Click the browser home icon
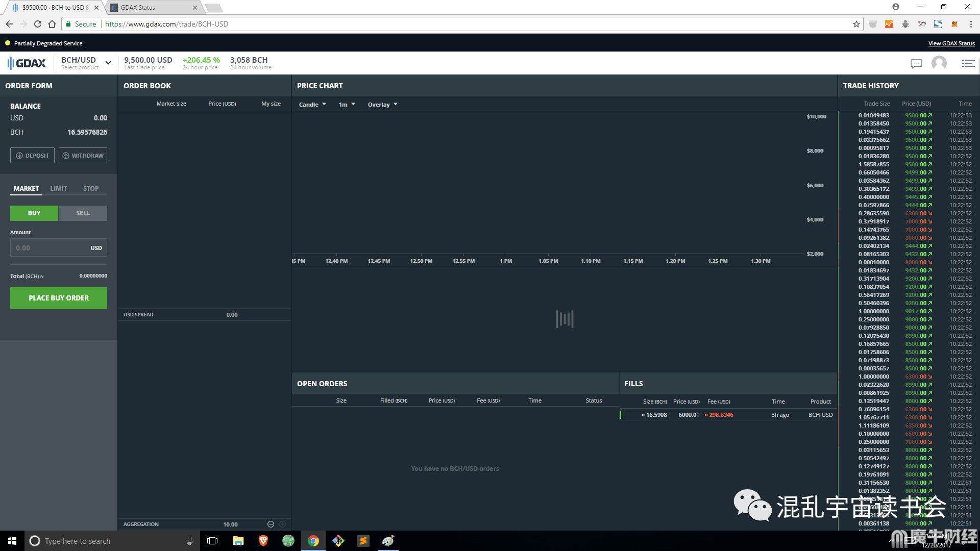980x551 pixels. [52, 24]
